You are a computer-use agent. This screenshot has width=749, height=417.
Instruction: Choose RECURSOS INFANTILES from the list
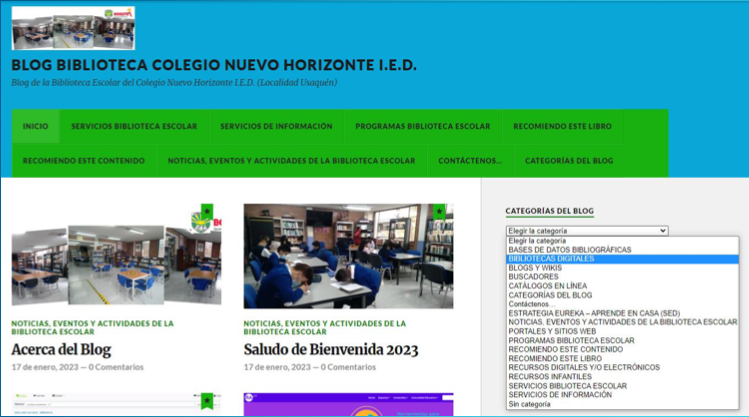click(622, 377)
